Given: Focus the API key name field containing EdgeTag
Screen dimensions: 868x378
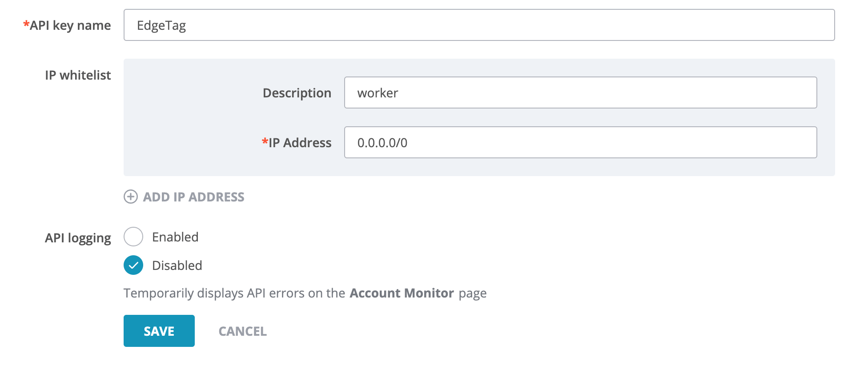Looking at the screenshot, I should 478,25.
